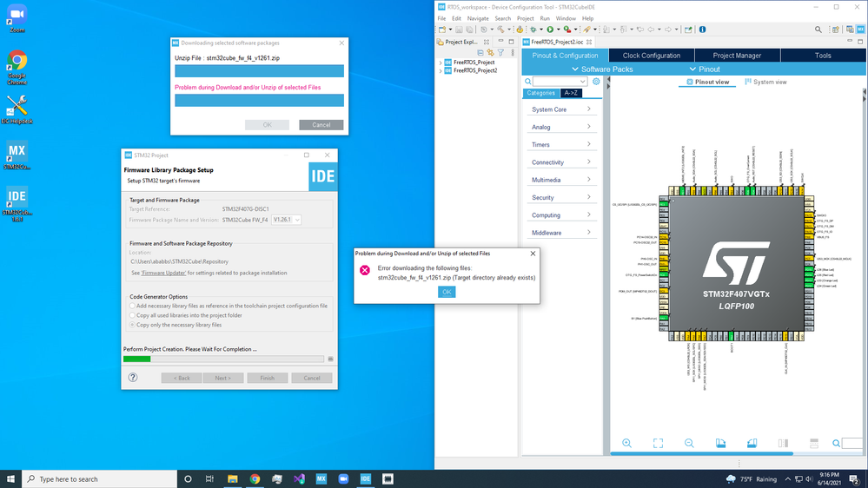Zoom in on the pinout chip view

[626, 443]
